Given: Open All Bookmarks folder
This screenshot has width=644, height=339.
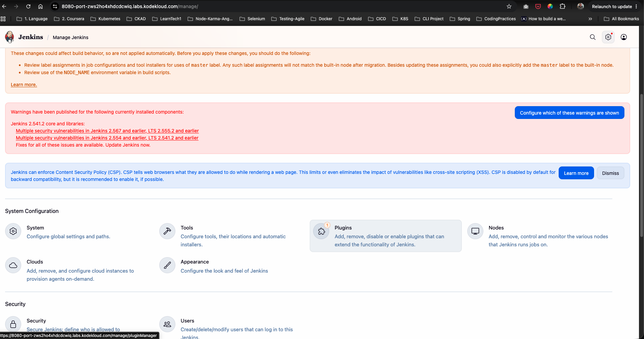Looking at the screenshot, I should [x=621, y=19].
